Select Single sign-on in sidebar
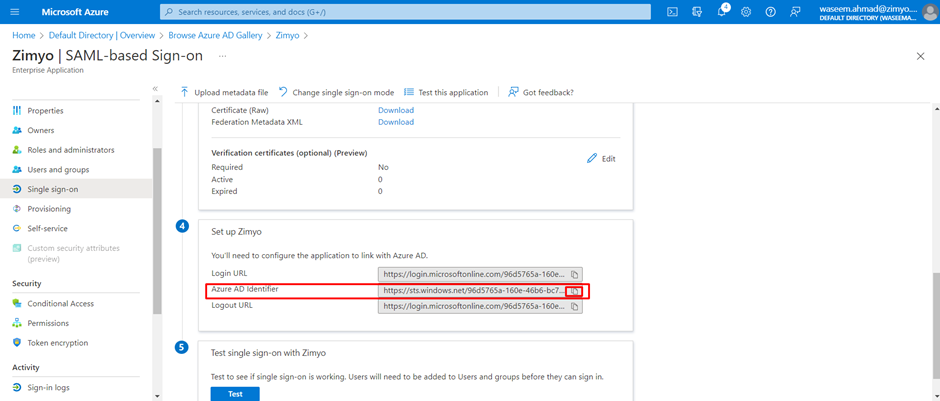Image resolution: width=940 pixels, height=401 pixels. (76, 189)
